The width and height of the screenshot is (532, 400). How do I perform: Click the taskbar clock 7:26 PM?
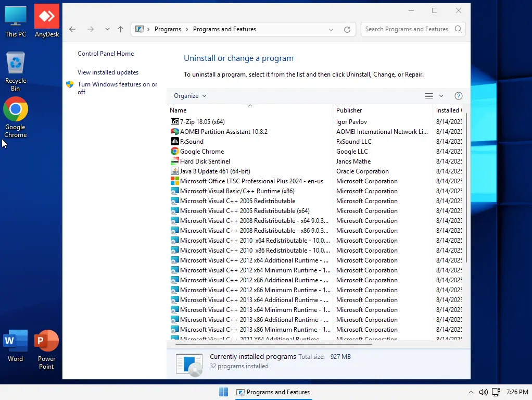[x=517, y=392]
